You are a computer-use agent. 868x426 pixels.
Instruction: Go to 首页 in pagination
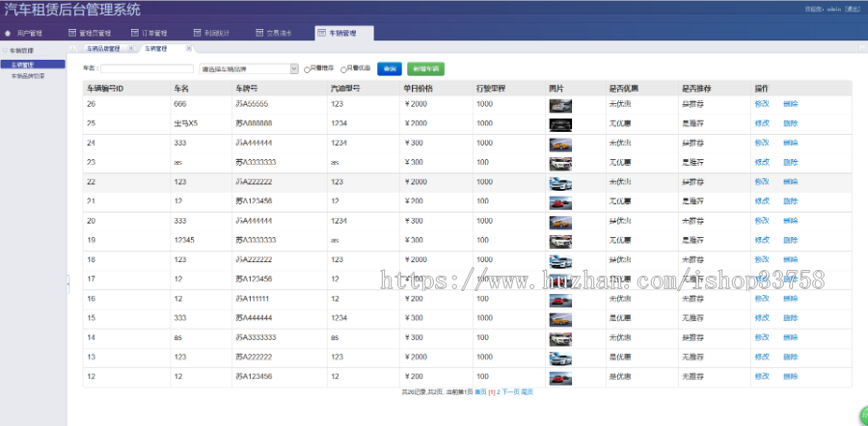480,391
